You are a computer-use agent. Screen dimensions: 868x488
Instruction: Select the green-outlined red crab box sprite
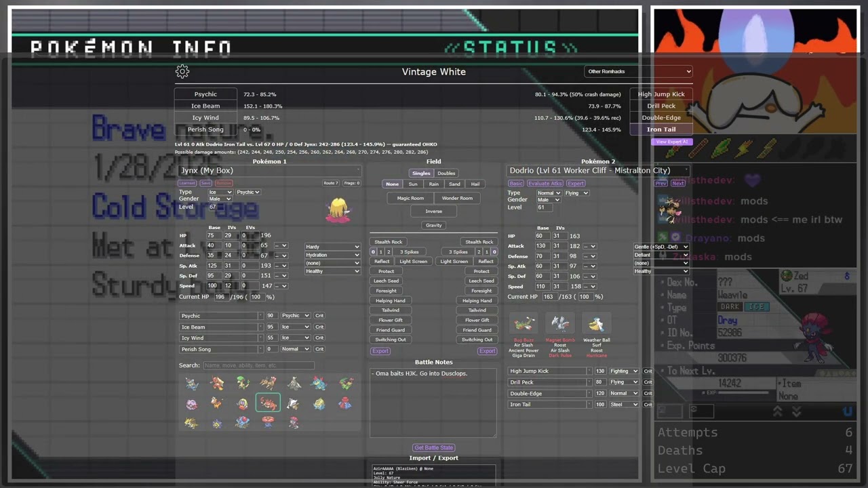pyautogui.click(x=268, y=403)
